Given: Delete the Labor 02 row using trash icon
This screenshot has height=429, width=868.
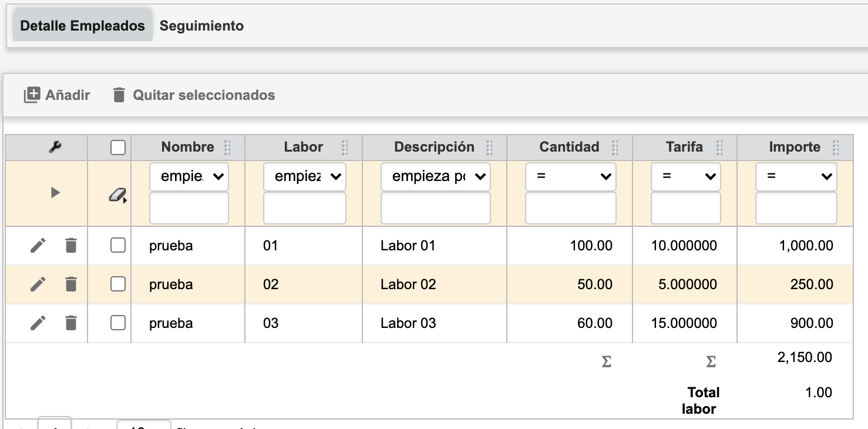Looking at the screenshot, I should 71,284.
